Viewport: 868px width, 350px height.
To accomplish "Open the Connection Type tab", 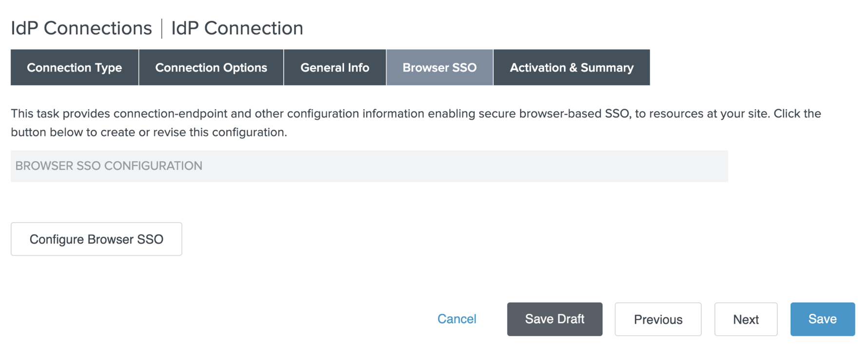I will [x=75, y=68].
